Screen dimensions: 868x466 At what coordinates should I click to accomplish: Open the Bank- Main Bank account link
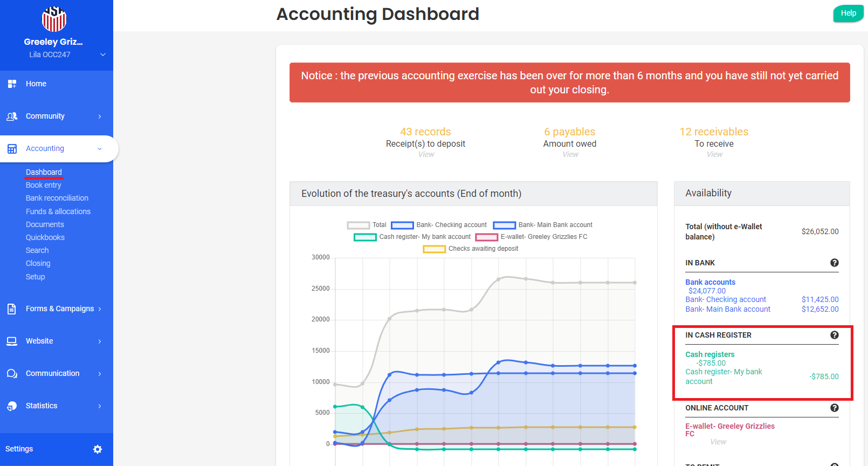728,309
